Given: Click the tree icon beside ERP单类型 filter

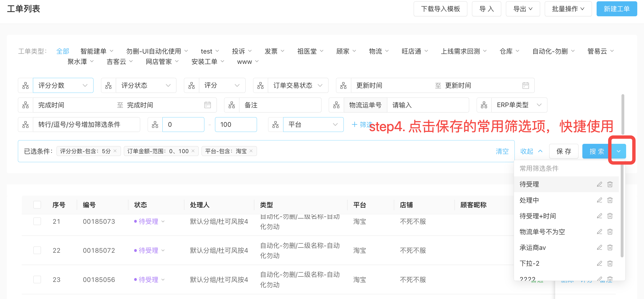Looking at the screenshot, I should click(484, 105).
